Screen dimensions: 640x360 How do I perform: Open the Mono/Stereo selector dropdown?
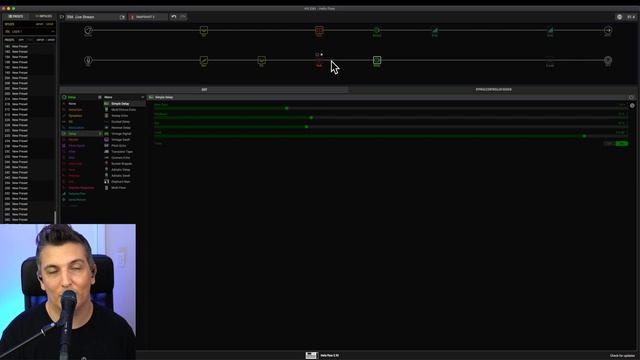[123, 97]
